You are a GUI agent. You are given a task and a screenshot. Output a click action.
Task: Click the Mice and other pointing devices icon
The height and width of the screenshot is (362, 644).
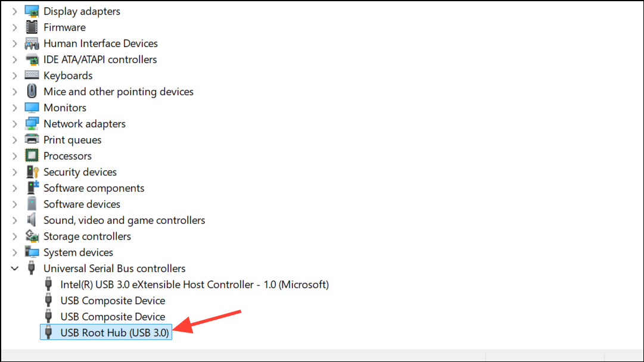point(32,91)
